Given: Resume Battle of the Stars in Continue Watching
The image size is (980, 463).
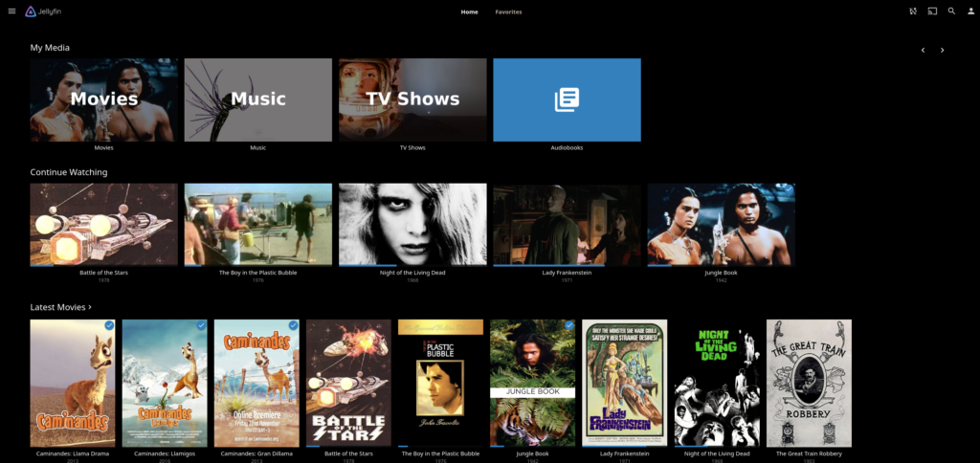Looking at the screenshot, I should (x=103, y=225).
